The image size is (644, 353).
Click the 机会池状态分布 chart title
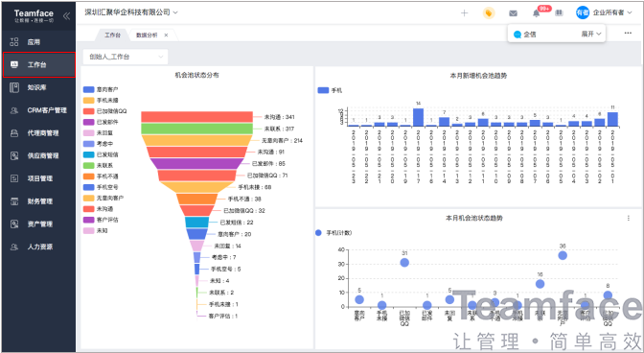(196, 75)
